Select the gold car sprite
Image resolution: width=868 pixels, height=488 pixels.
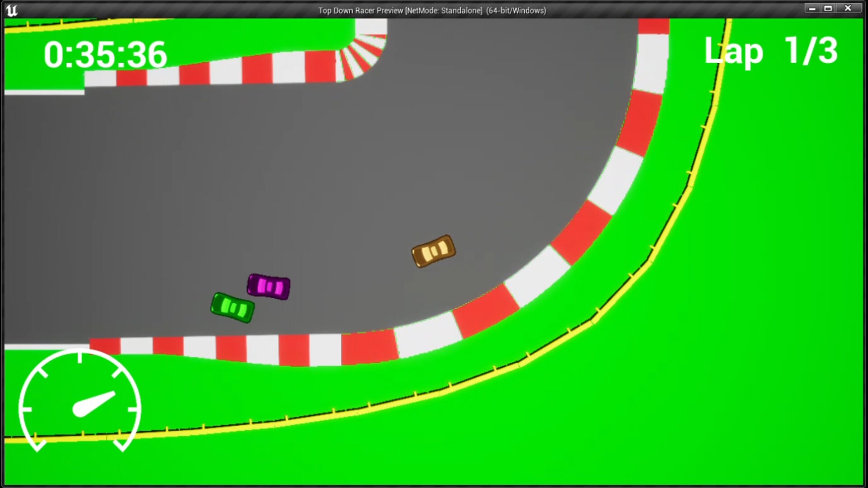(x=433, y=252)
